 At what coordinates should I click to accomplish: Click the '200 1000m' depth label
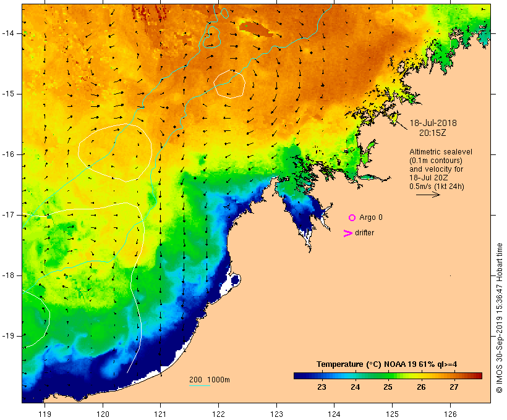click(x=210, y=380)
